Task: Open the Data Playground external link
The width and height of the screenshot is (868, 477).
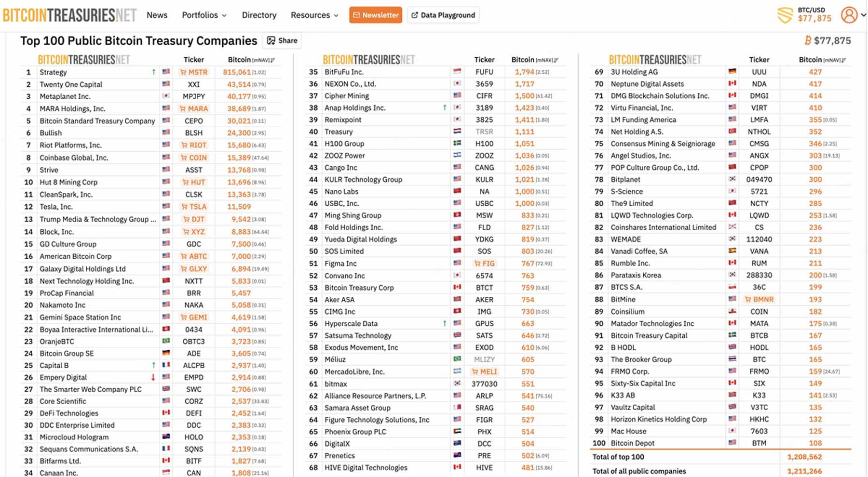Action: (x=443, y=15)
